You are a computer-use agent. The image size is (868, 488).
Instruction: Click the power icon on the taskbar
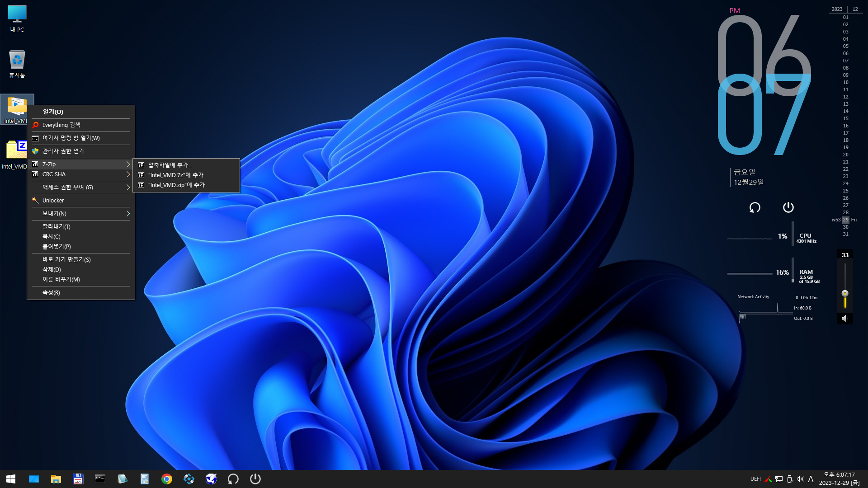(255, 479)
